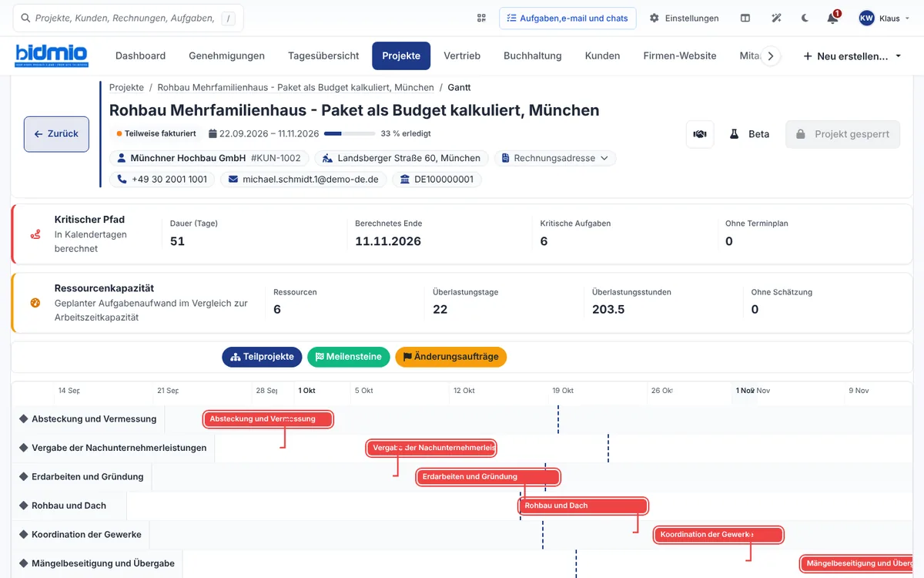Click Kritische Aufgaben value 6
924x578 pixels.
pos(544,241)
